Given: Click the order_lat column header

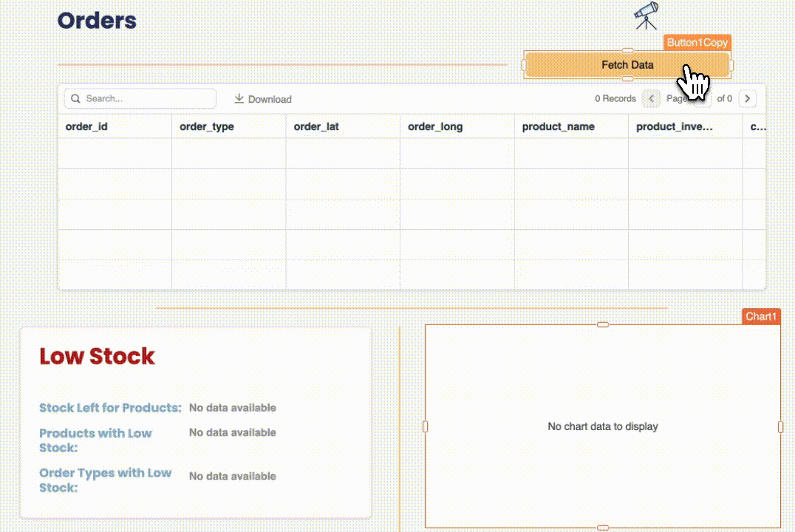Looking at the screenshot, I should click(x=316, y=126).
